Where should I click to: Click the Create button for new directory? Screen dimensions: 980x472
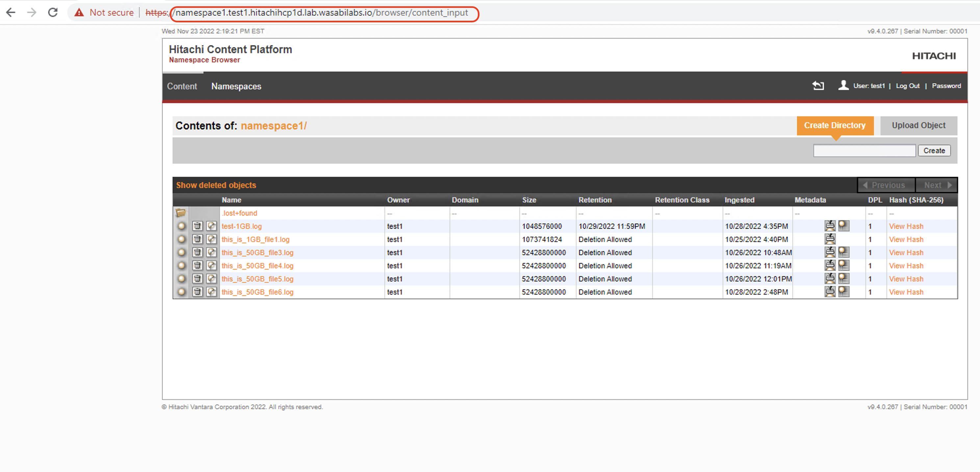pos(934,150)
